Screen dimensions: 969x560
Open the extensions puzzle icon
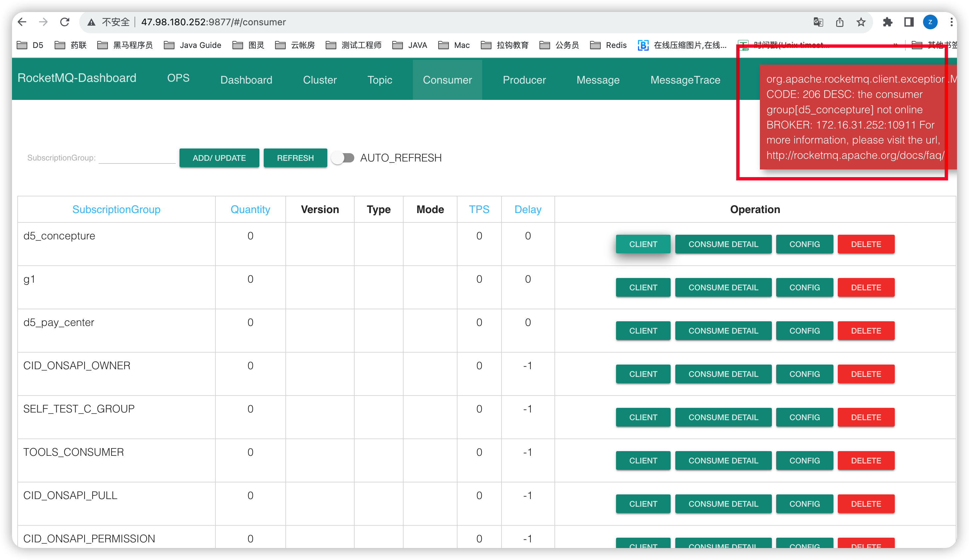point(887,22)
